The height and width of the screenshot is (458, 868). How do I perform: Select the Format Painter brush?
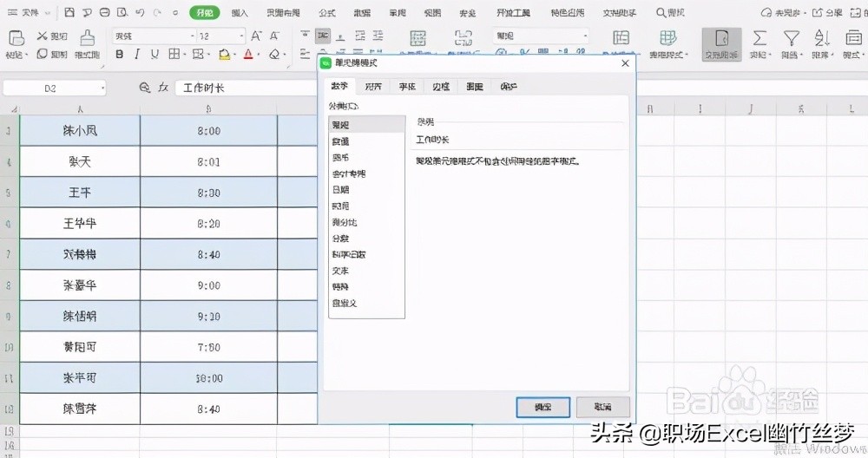(88, 38)
